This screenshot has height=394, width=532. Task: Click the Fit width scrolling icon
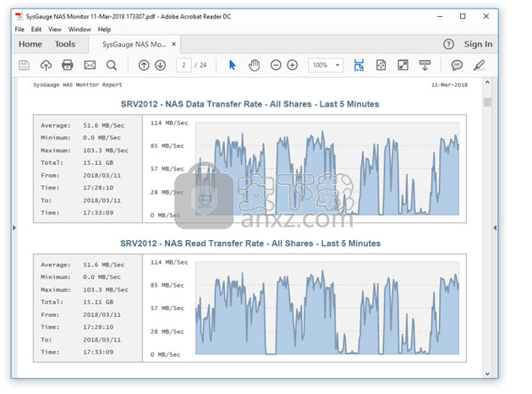pyautogui.click(x=359, y=65)
